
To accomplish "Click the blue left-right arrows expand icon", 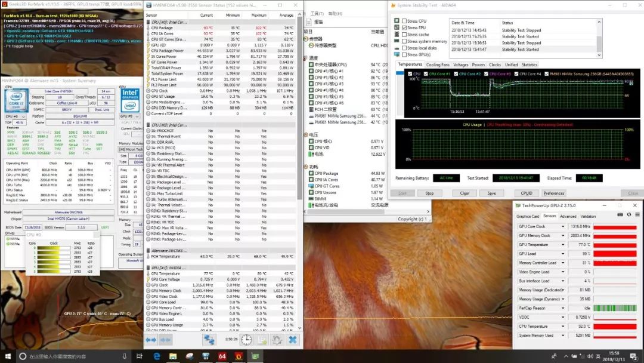I will (151, 340).
